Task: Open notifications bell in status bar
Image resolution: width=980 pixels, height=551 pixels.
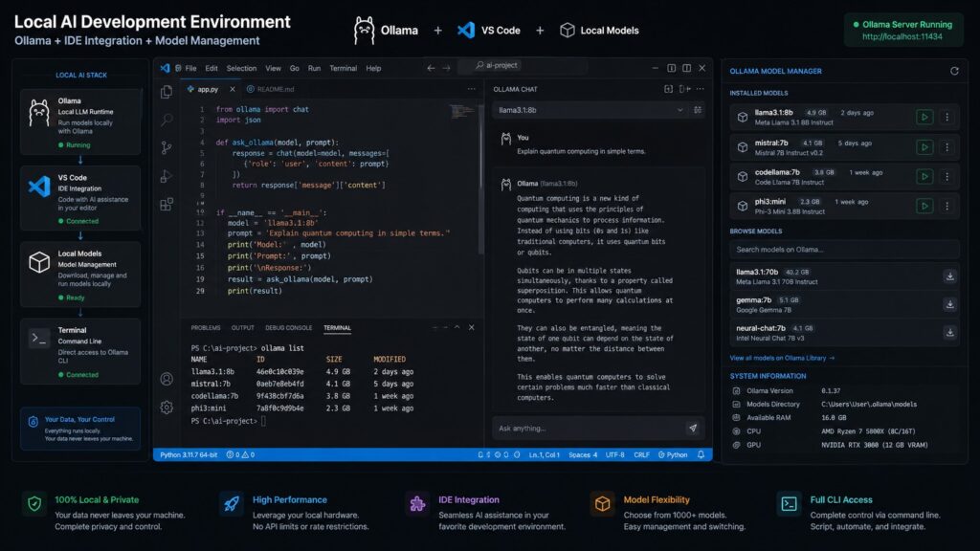Action: pos(701,454)
